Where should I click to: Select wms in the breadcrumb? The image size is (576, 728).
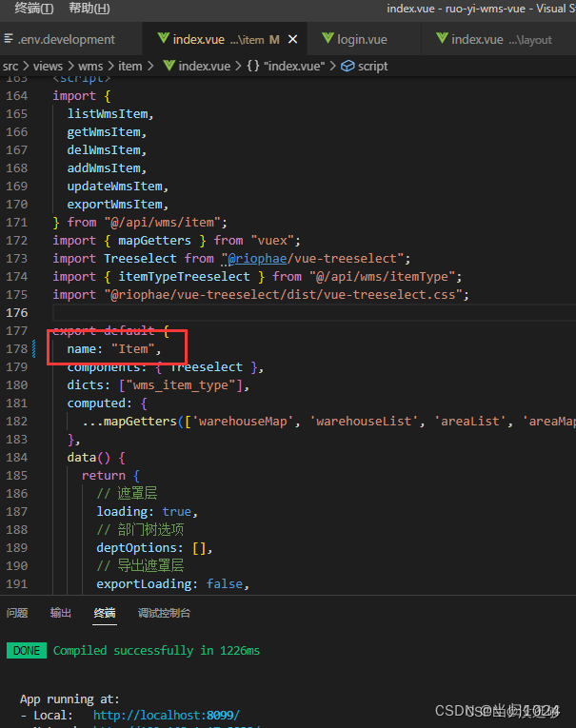pos(90,67)
